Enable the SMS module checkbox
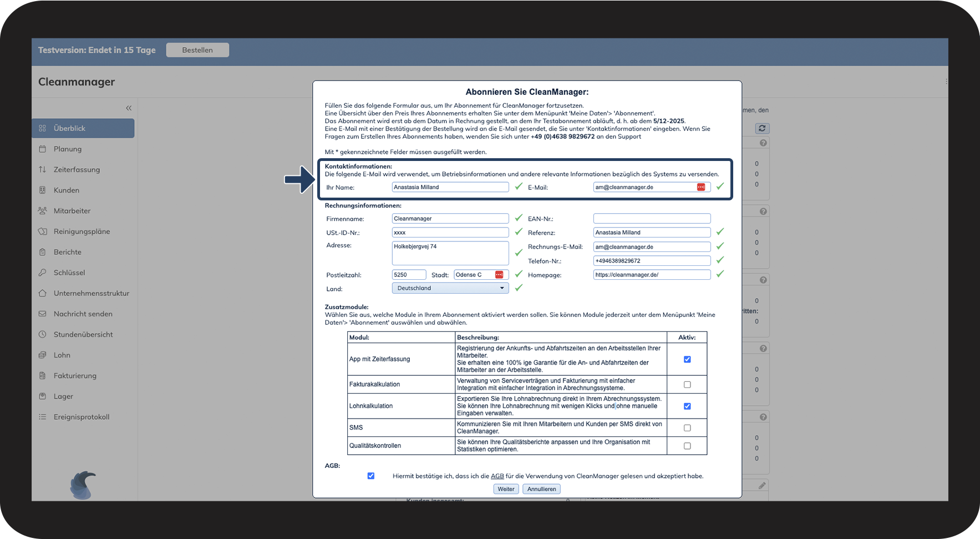 coord(687,428)
